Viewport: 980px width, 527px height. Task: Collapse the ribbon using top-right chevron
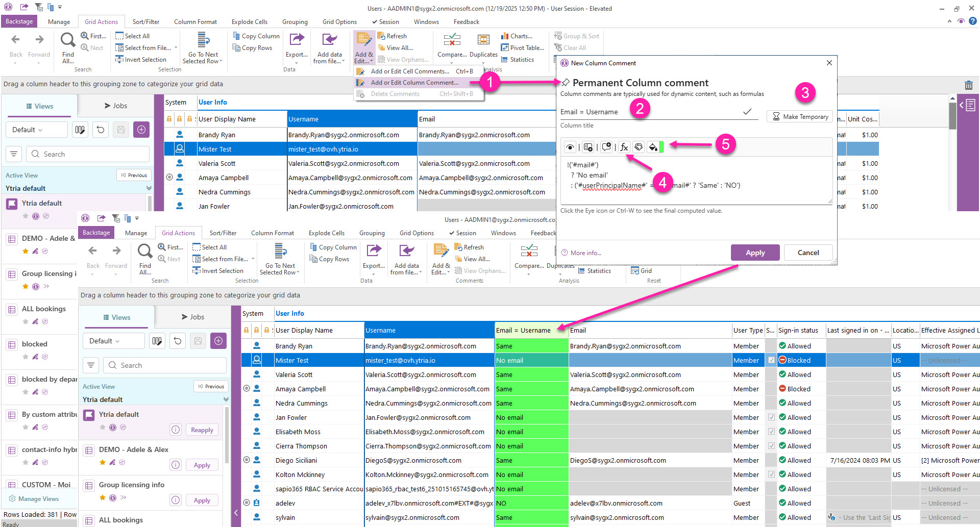(949, 21)
